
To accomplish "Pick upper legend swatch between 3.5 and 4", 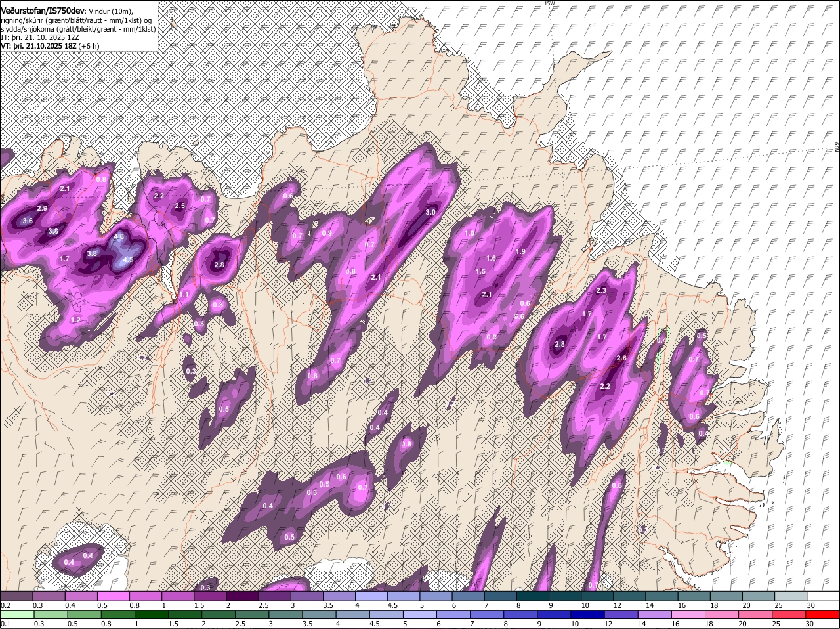I will click(x=338, y=596).
